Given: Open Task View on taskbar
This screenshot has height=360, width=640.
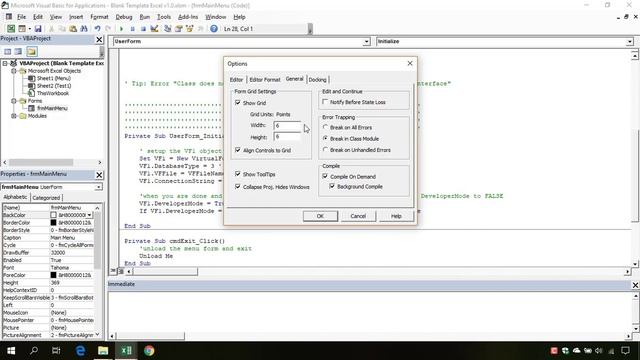Looking at the screenshot, I should (x=56, y=351).
